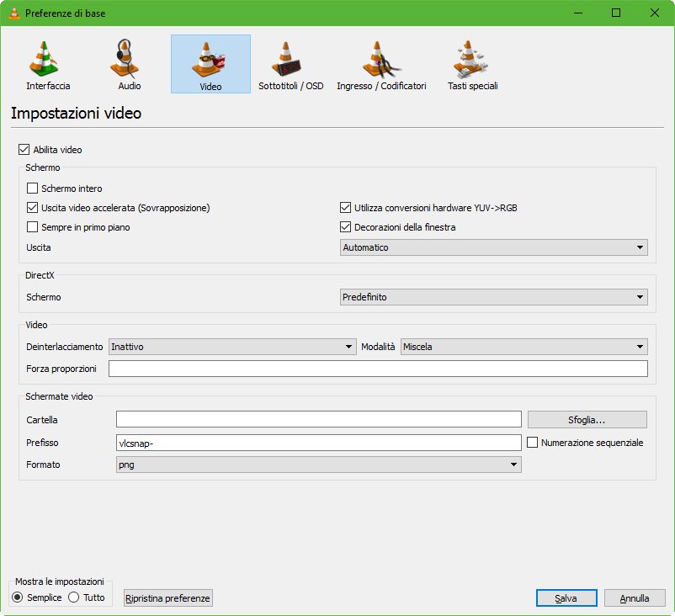Select the Audio headphones cone icon
675x616 pixels.
pyautogui.click(x=130, y=60)
